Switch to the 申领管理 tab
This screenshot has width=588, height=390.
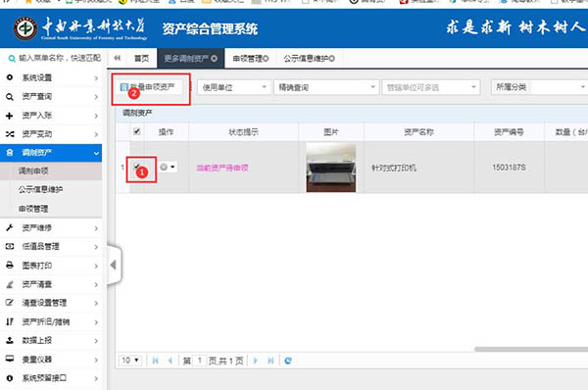pyautogui.click(x=251, y=59)
